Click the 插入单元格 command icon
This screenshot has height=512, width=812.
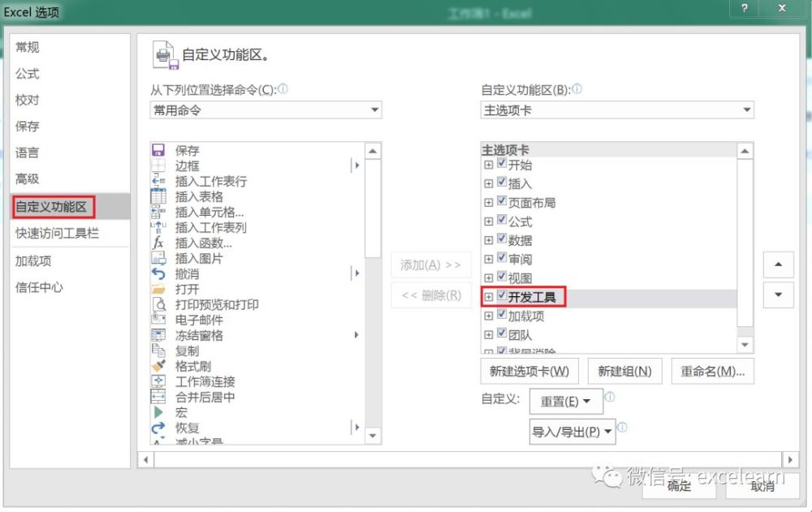click(158, 212)
